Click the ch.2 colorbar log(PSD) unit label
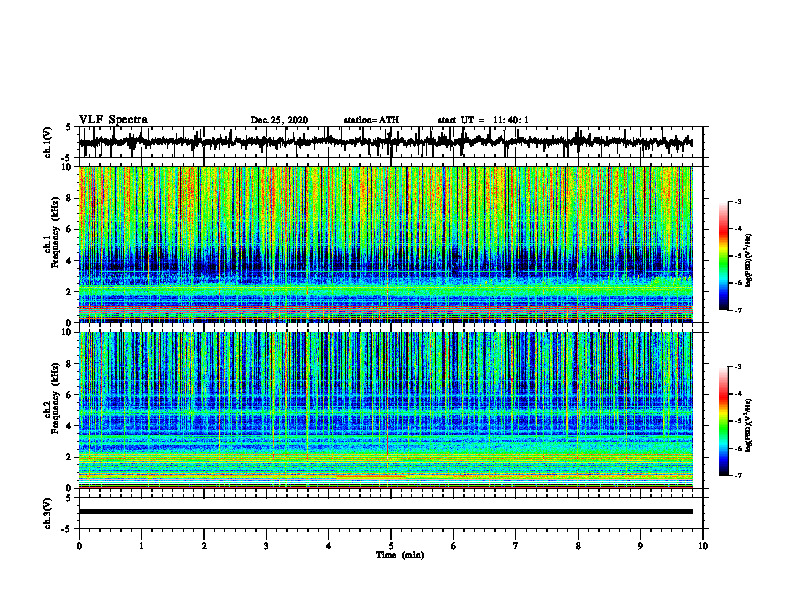Viewport: 792px width, 612px height. [x=749, y=425]
